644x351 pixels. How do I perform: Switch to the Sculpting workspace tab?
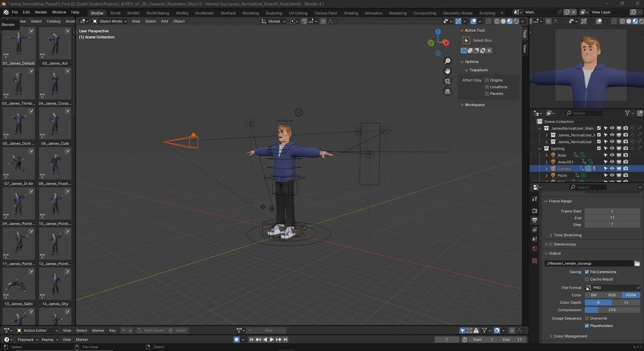click(x=274, y=13)
